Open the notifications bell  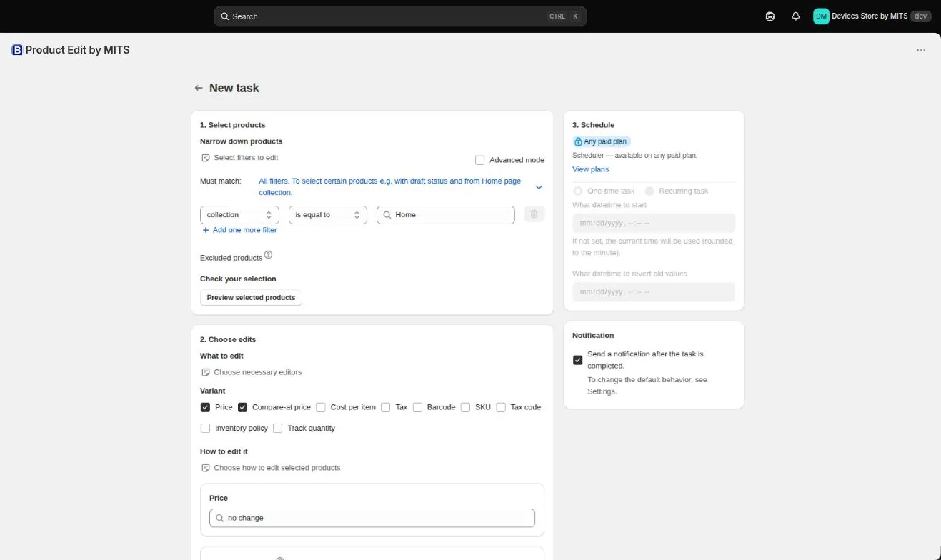tap(795, 16)
